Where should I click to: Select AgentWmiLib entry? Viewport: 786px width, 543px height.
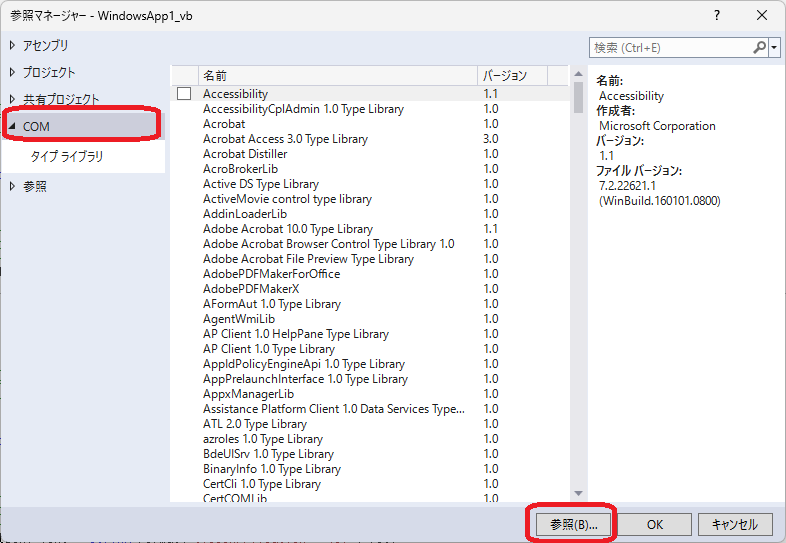coord(239,319)
